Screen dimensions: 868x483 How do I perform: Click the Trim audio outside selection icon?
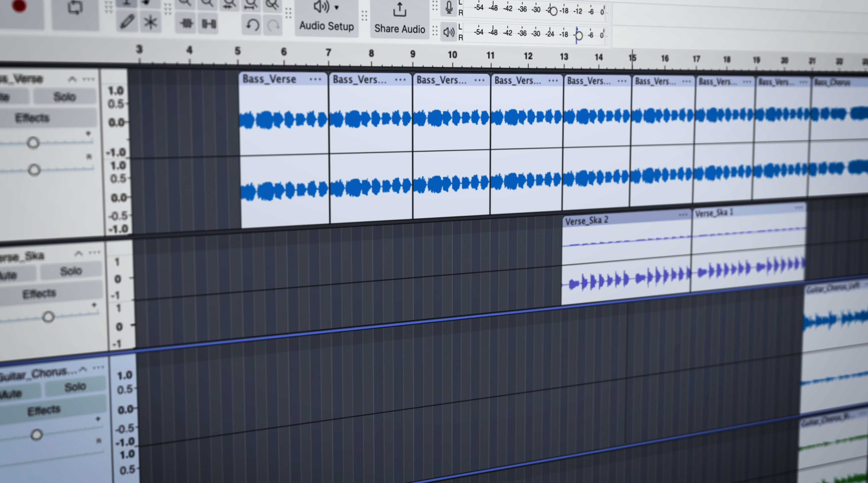186,24
